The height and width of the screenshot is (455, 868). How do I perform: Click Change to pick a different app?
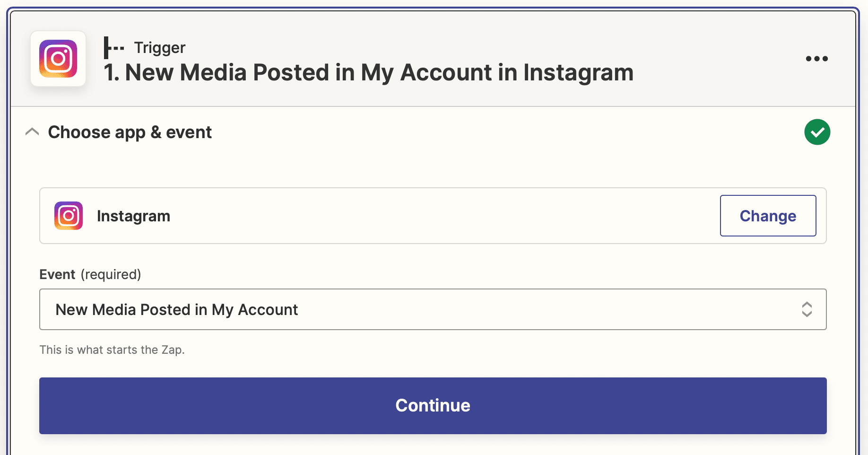[768, 216]
